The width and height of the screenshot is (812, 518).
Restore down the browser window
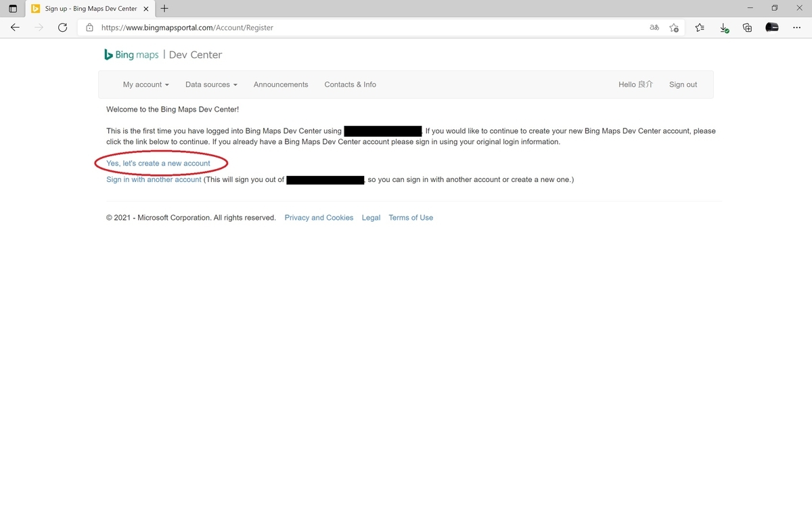[774, 8]
